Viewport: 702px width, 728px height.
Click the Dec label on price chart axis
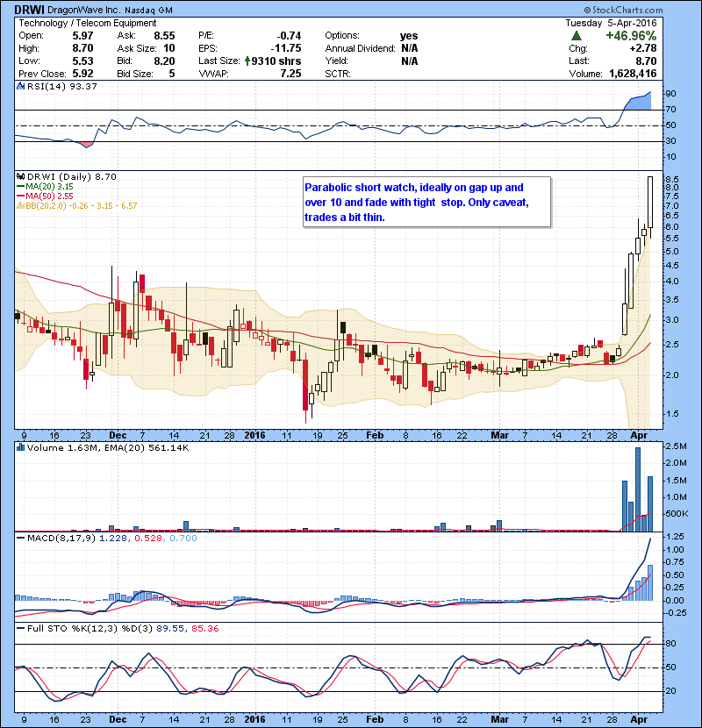pyautogui.click(x=118, y=436)
